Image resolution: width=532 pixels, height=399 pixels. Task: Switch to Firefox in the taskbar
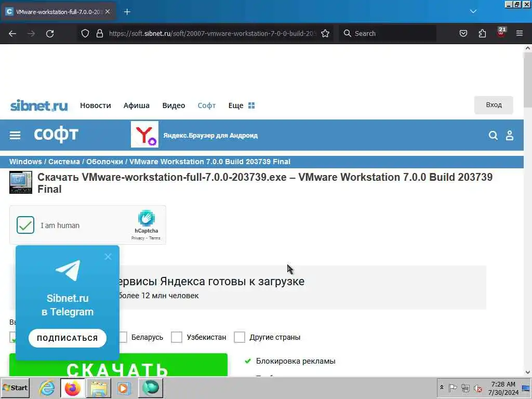click(72, 388)
